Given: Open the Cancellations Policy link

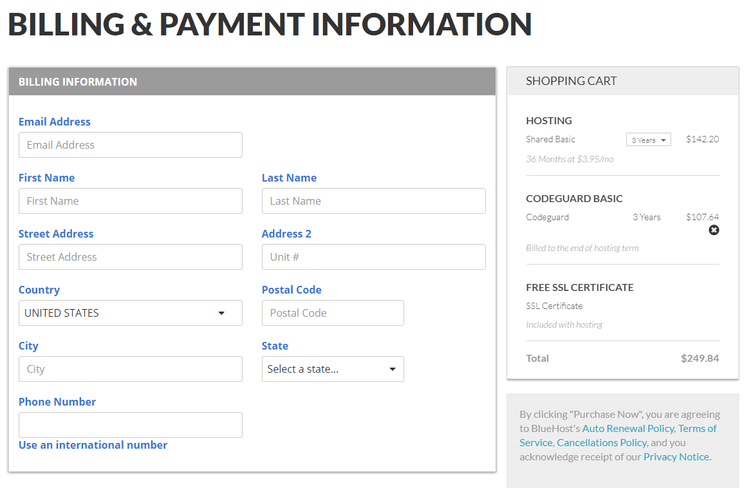Looking at the screenshot, I should click(x=602, y=443).
